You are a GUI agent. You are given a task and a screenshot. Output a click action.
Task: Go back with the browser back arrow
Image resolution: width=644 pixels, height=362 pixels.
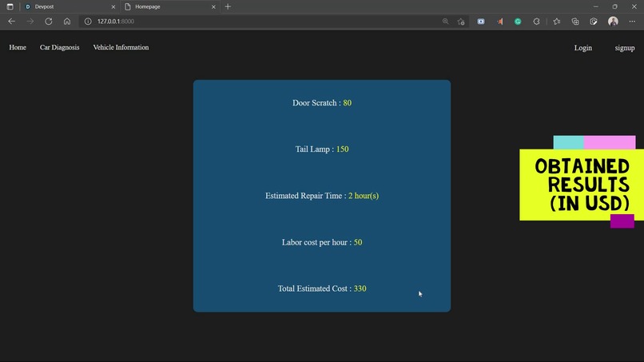[x=11, y=22]
